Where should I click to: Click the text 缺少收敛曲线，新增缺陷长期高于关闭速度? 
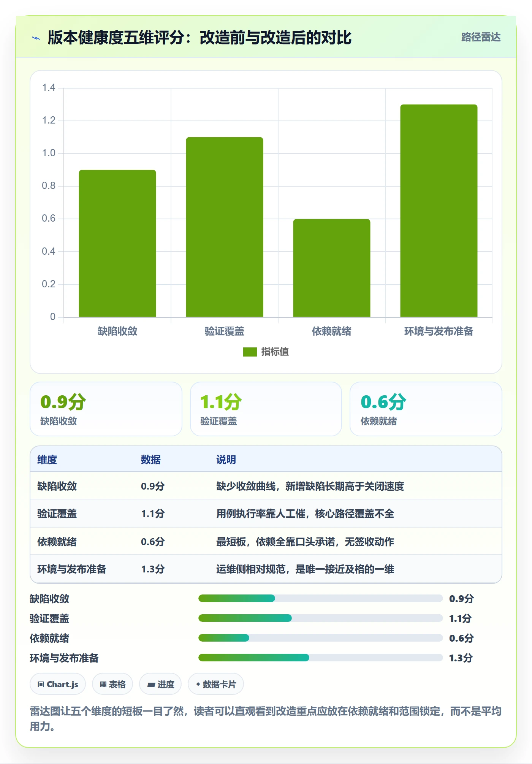coord(310,486)
